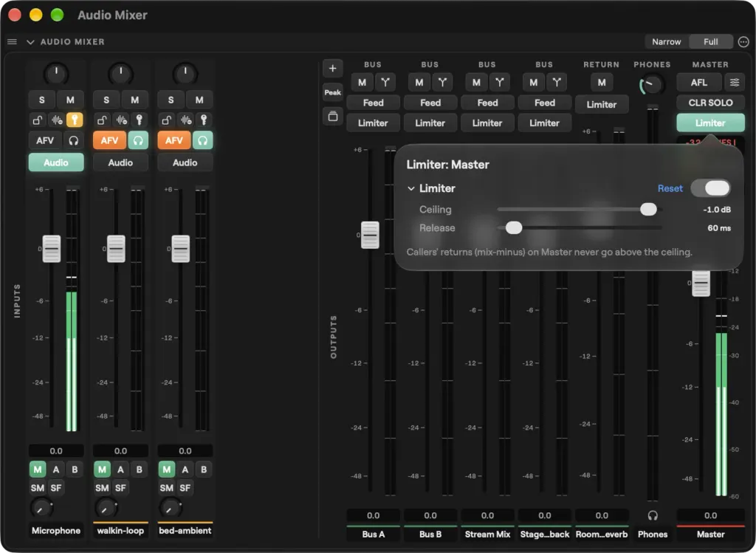This screenshot has height=553, width=756.
Task: Open Audio section of walkin-loop channel
Action: tap(120, 162)
